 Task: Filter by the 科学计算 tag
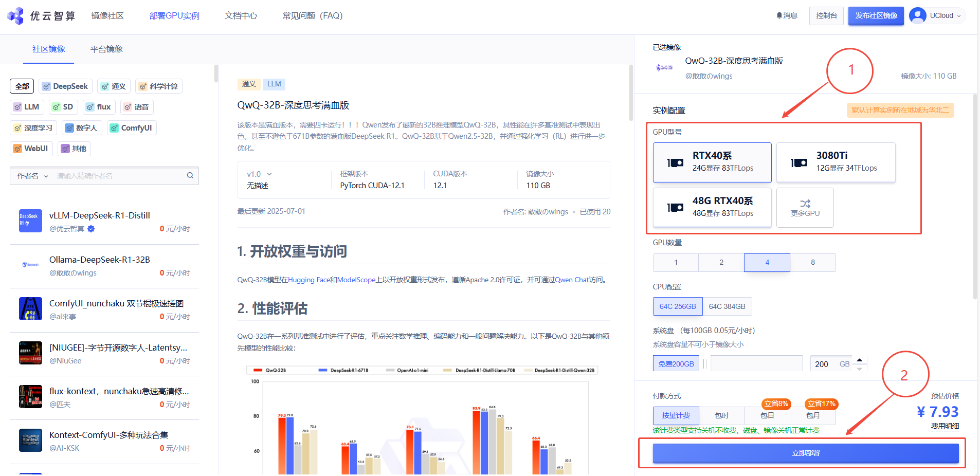click(x=158, y=86)
